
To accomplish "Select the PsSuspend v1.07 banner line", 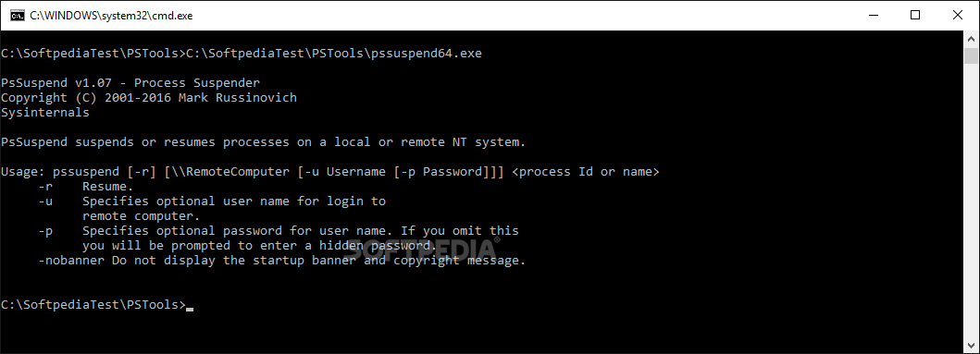I will pos(130,83).
